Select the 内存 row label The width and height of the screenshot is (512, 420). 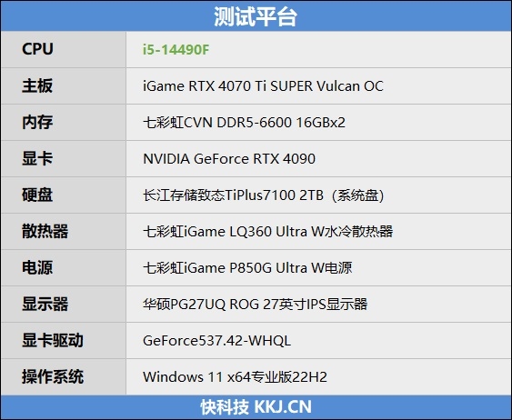click(37, 122)
